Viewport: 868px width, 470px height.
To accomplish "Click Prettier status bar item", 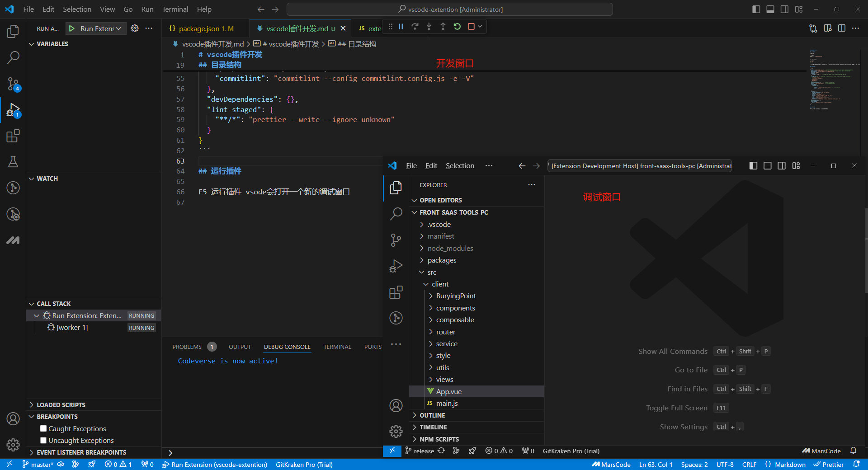I will (828, 465).
